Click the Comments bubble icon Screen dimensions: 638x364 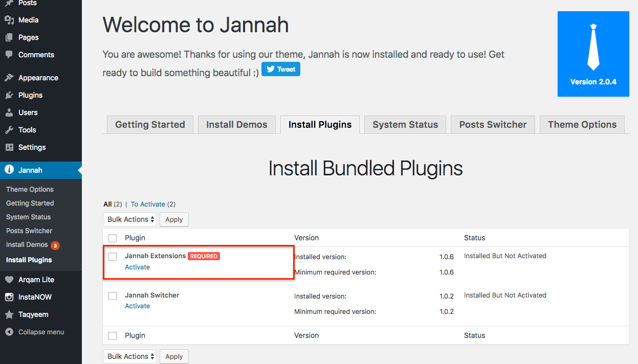point(9,55)
